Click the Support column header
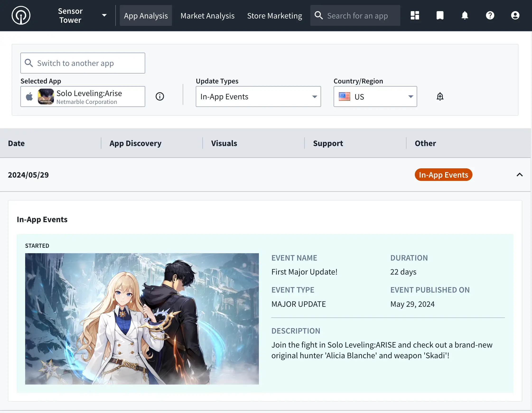The width and height of the screenshot is (532, 413). (x=328, y=143)
